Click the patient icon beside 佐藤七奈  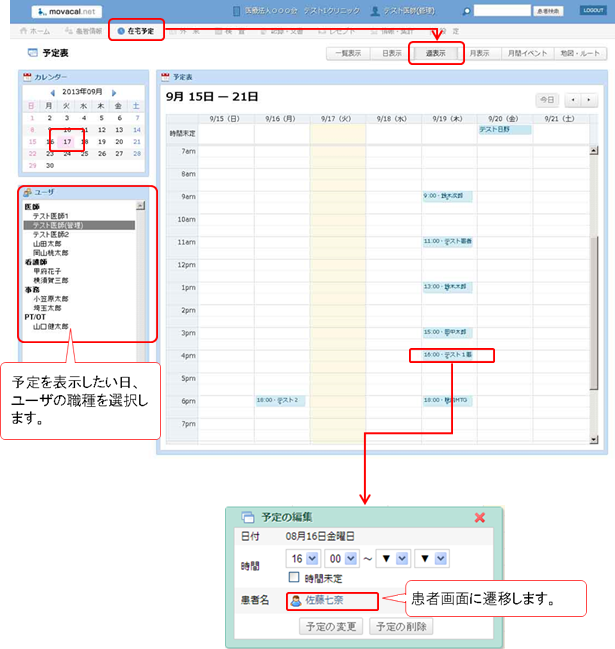[296, 601]
